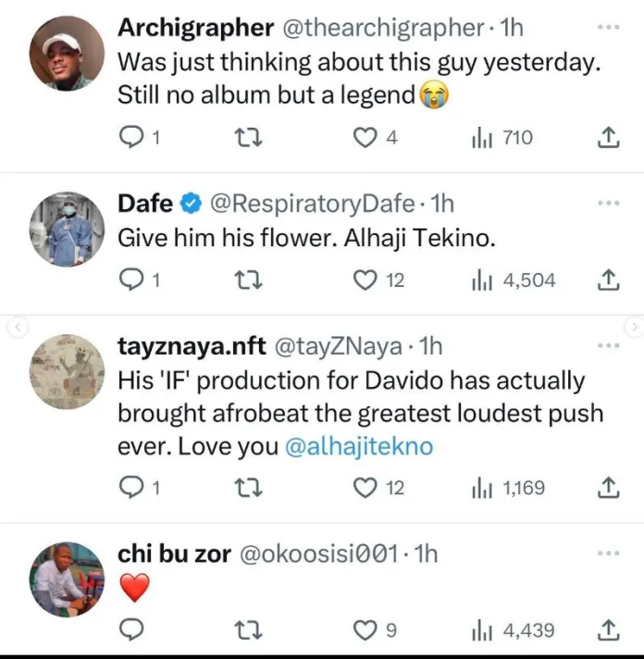644x659 pixels.
Task: Share Archigrapher's tweet
Action: coord(607,138)
